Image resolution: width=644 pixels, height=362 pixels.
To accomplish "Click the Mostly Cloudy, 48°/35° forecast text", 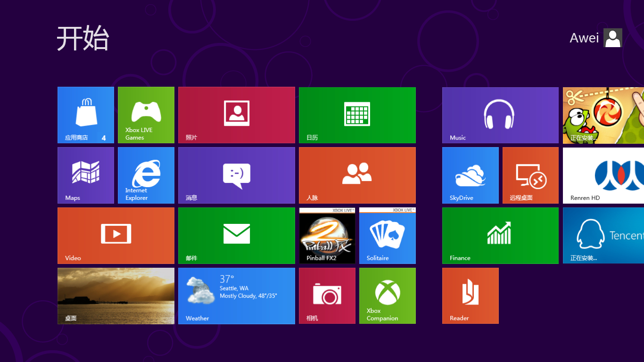I will point(248,296).
